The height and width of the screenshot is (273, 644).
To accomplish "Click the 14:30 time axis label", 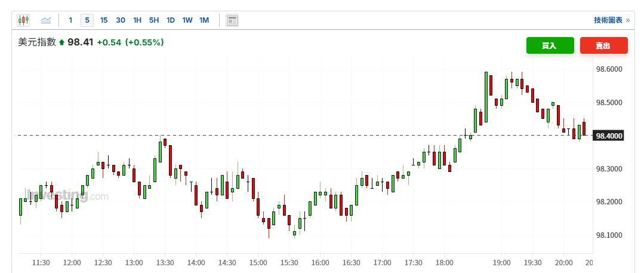I will coord(227,263).
